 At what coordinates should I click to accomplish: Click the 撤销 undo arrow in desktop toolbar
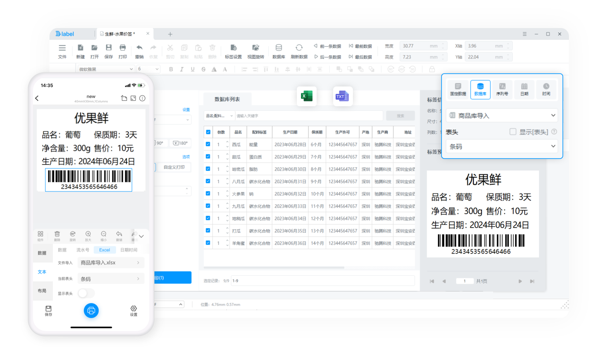point(139,48)
